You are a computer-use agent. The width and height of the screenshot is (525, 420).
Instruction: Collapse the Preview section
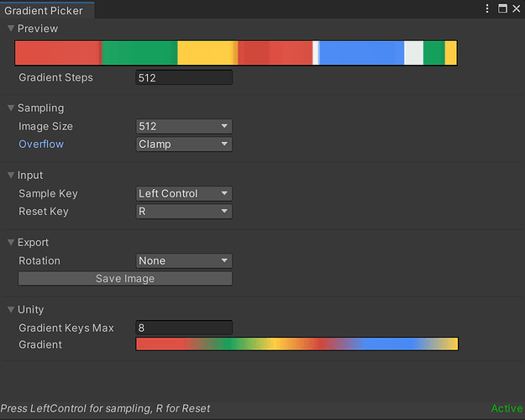[11, 29]
